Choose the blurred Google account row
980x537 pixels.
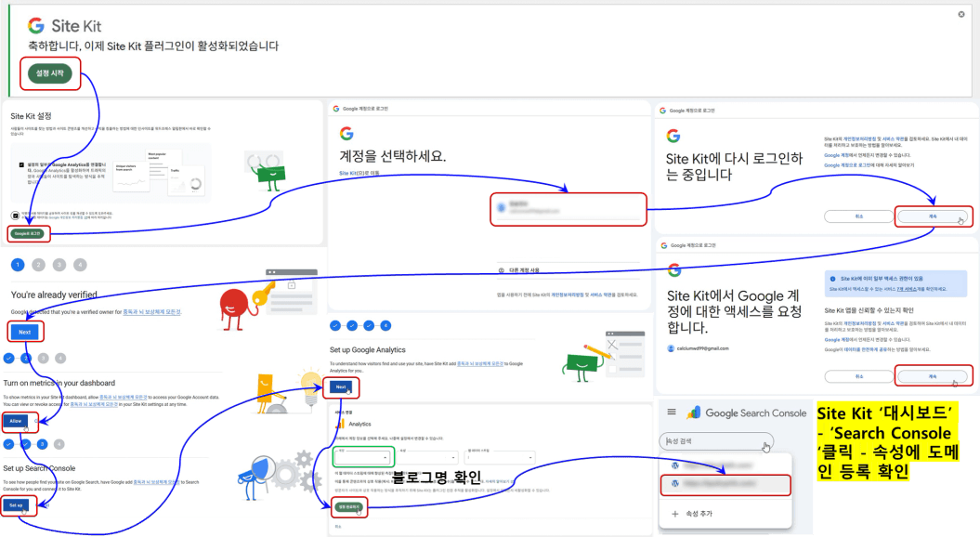(x=568, y=209)
